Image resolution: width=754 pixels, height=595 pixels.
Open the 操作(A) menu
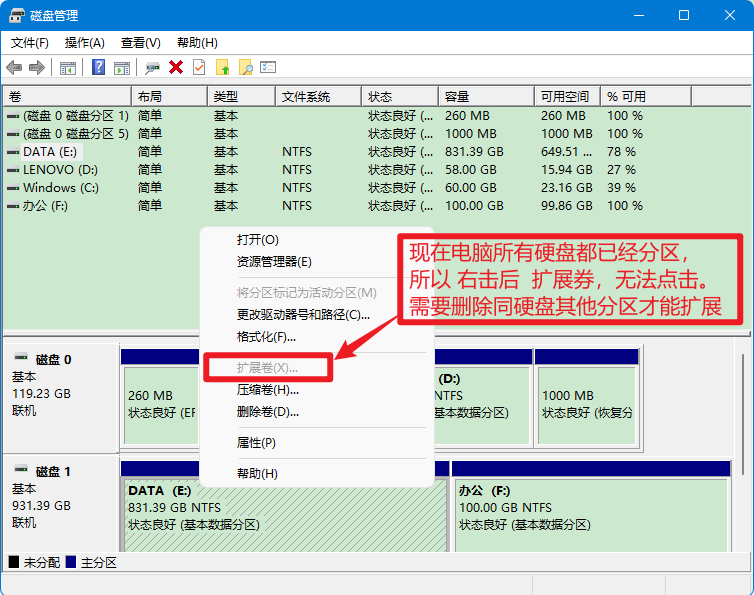85,43
